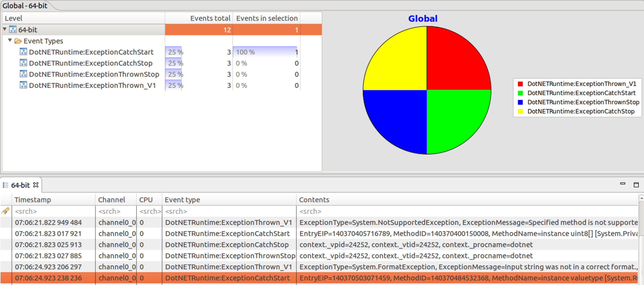Maximize the 64-bit events panel
Image resolution: width=644 pixels, height=285 pixels.
pyautogui.click(x=636, y=185)
